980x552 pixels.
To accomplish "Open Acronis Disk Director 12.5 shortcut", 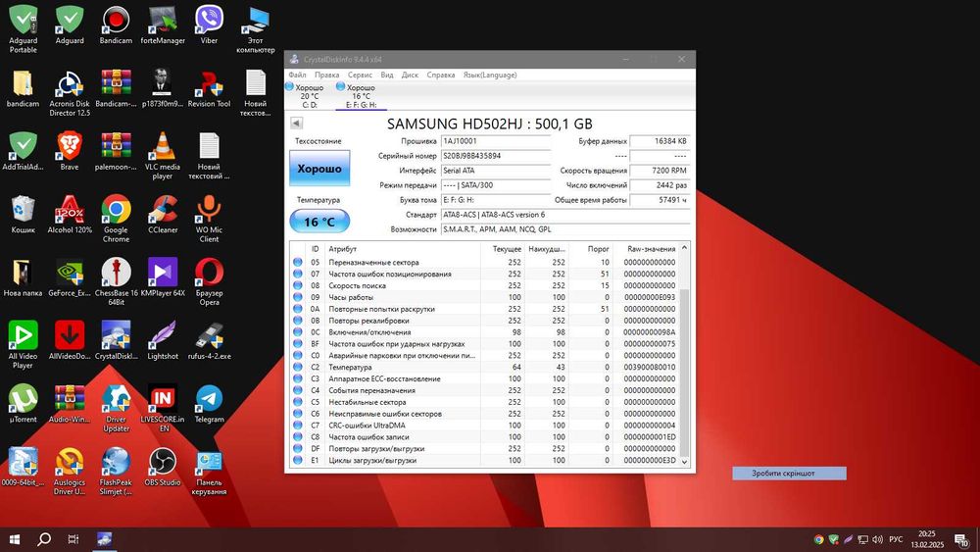I will point(70,92).
